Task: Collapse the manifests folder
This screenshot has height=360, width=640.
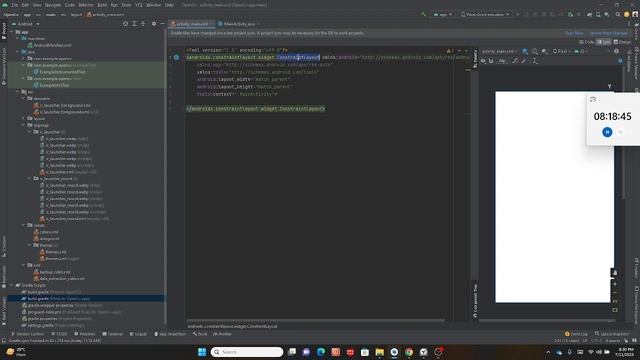Action: pos(18,38)
